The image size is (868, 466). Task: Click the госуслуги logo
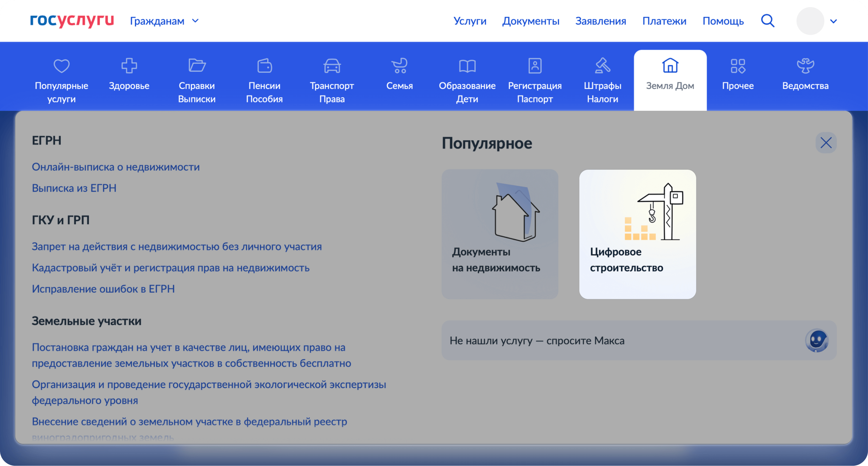pyautogui.click(x=72, y=20)
